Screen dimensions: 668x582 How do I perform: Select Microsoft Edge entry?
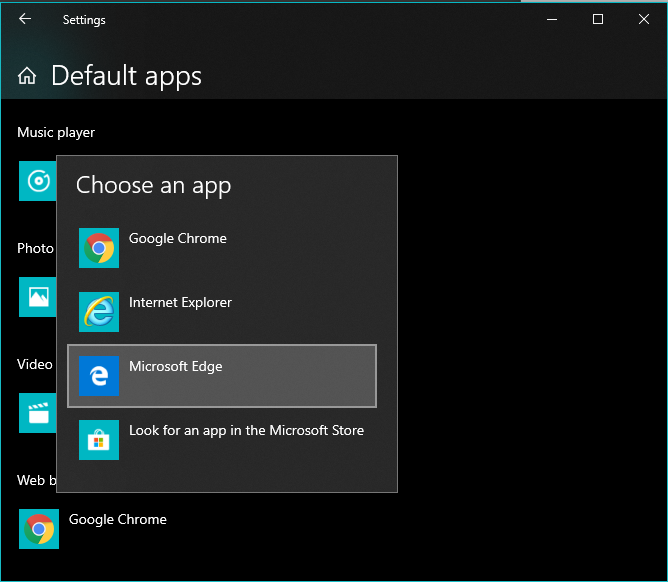(x=222, y=376)
